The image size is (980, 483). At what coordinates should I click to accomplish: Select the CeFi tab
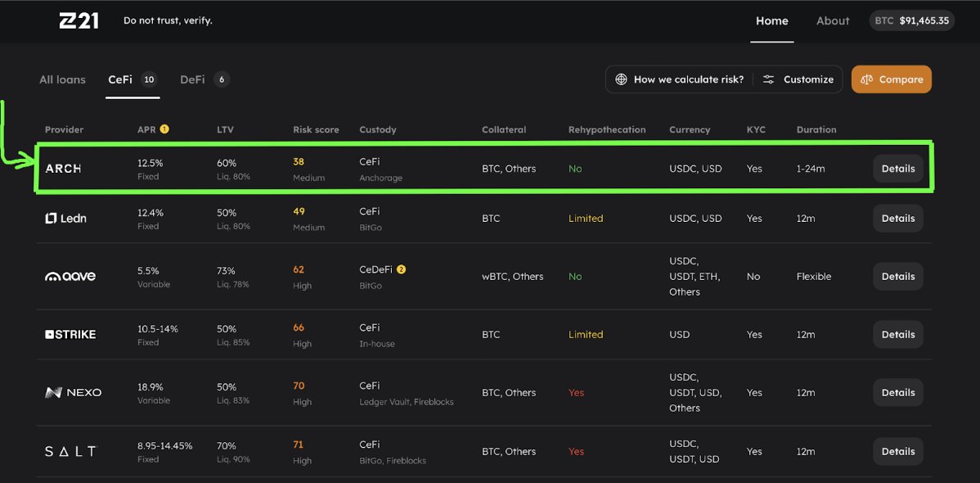tap(133, 79)
